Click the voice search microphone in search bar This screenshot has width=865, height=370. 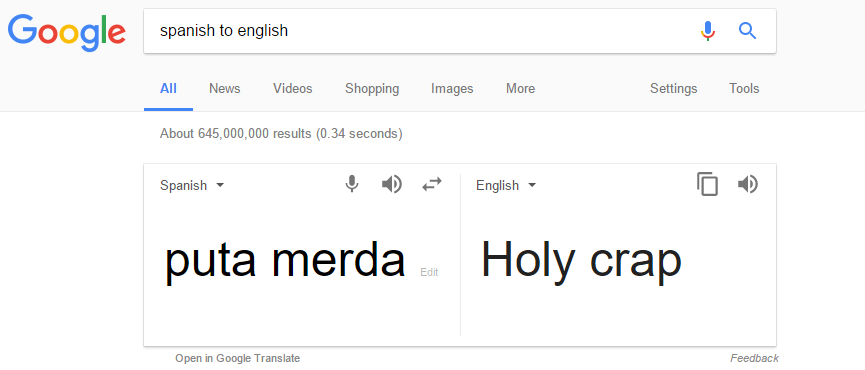[x=708, y=31]
